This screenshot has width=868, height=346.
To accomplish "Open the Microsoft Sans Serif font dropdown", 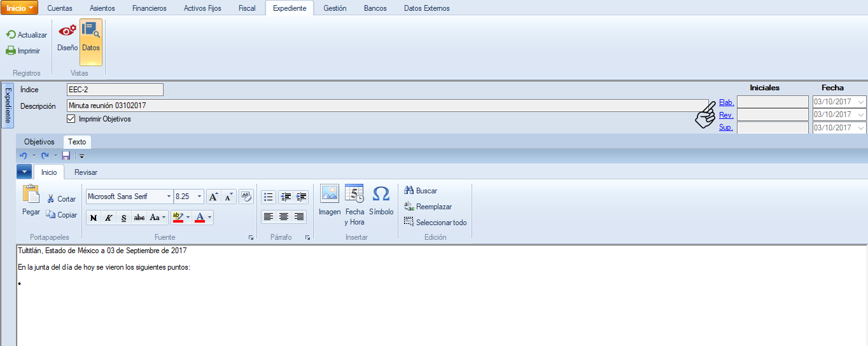I will [169, 197].
